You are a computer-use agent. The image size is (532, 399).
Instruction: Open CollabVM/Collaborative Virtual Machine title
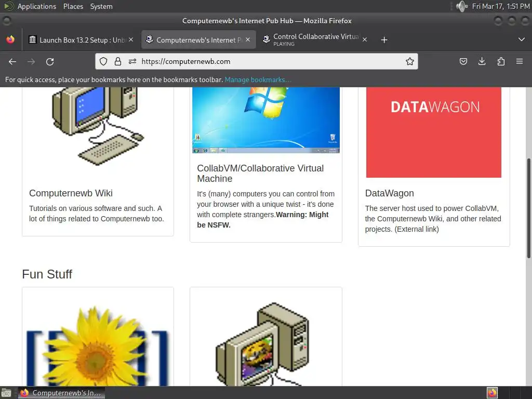[x=260, y=174]
